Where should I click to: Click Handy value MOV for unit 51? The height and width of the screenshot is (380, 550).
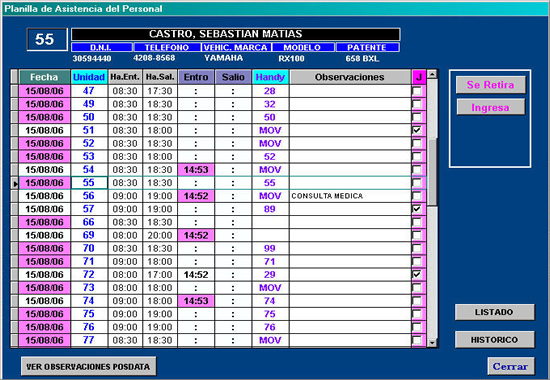(x=270, y=130)
